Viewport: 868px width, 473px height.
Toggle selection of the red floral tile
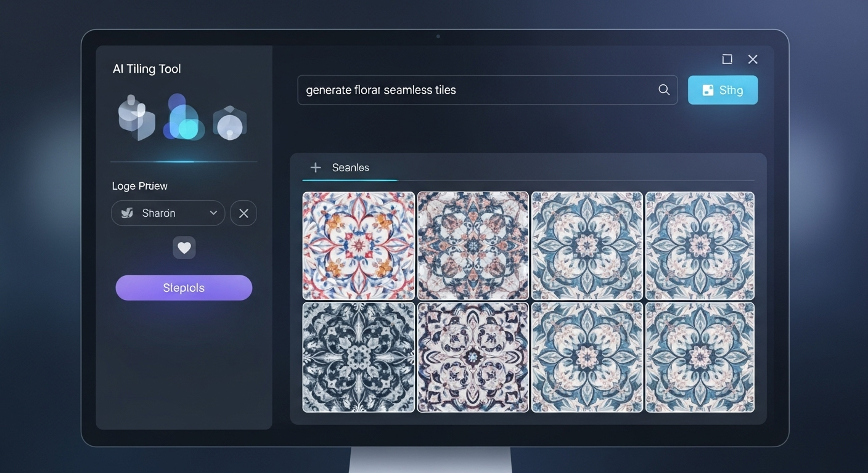coord(358,245)
